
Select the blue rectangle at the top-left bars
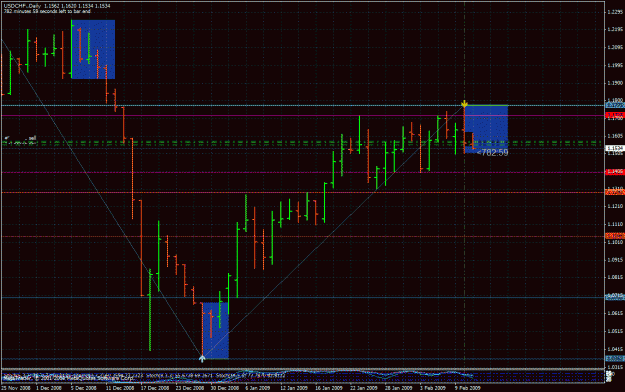click(x=93, y=49)
